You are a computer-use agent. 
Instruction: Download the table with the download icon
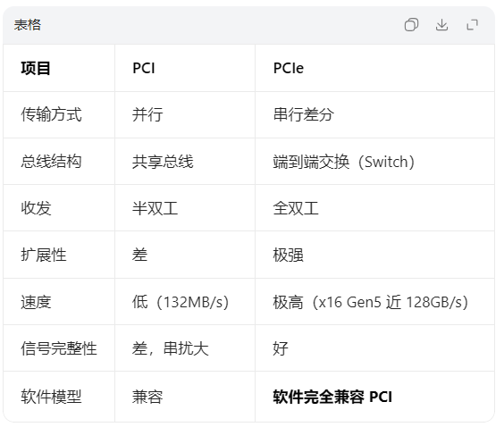tap(441, 25)
